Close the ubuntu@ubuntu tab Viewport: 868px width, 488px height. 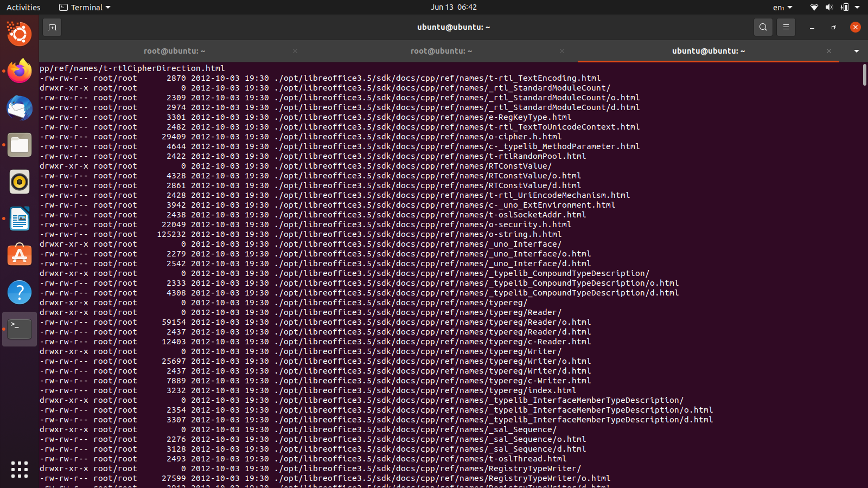[x=829, y=51]
